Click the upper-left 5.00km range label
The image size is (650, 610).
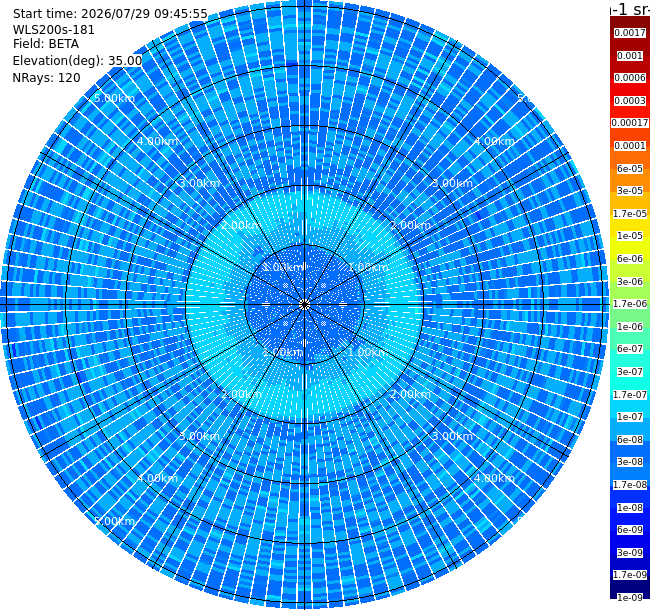click(114, 98)
